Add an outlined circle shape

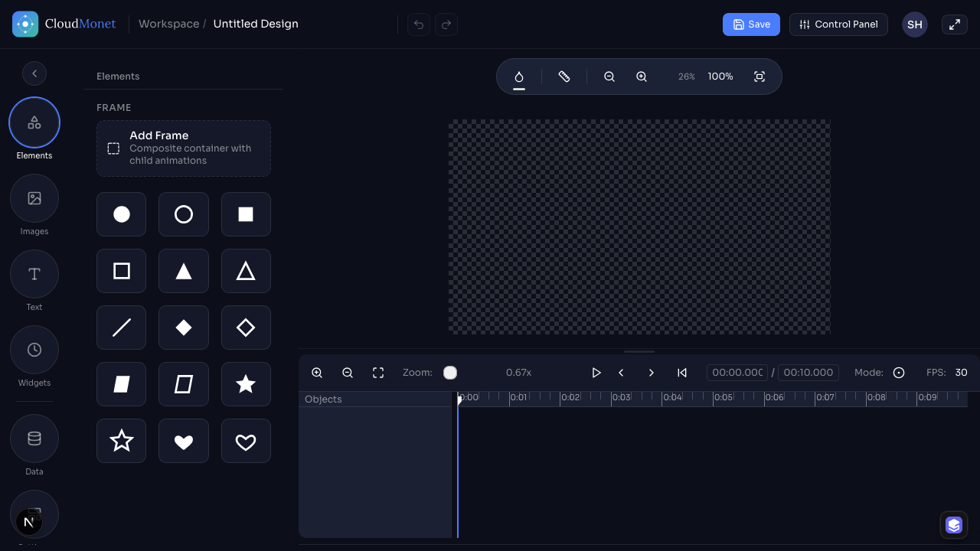pos(184,214)
